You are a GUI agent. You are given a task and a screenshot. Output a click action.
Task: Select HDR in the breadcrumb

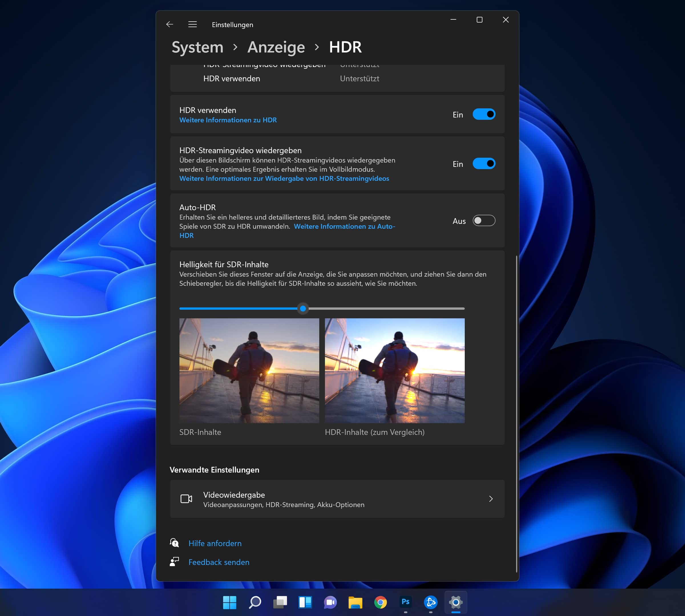coord(345,47)
